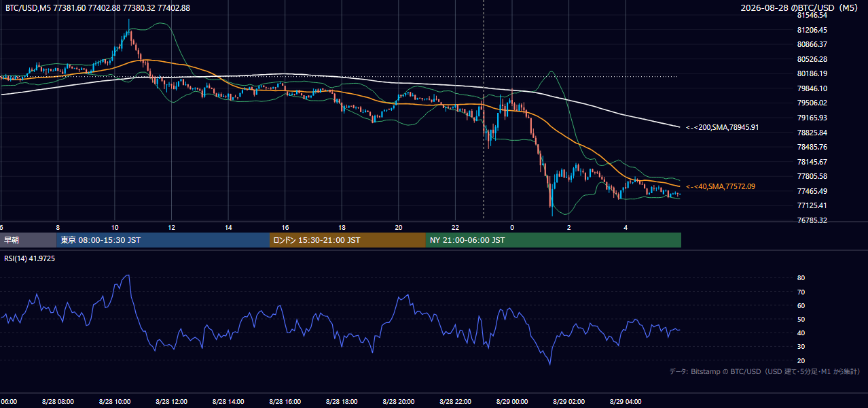Click the 8/29 02:00 time label
The width and height of the screenshot is (868, 408).
coord(568,401)
